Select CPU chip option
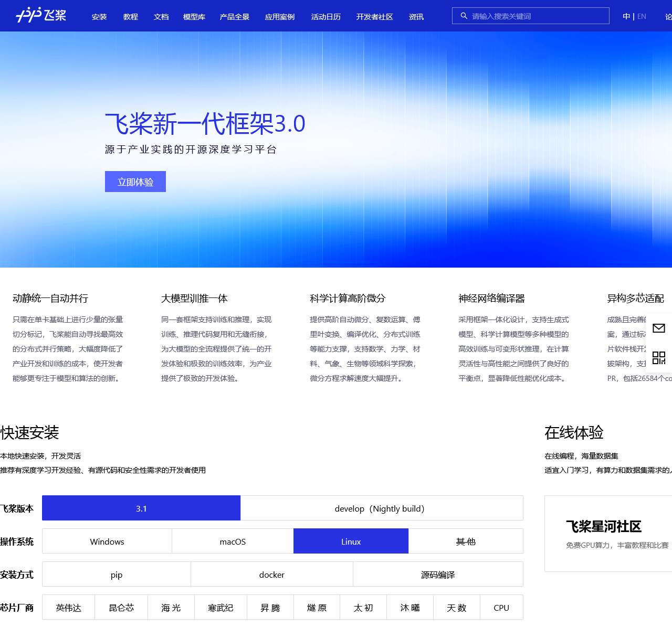 [x=501, y=608]
